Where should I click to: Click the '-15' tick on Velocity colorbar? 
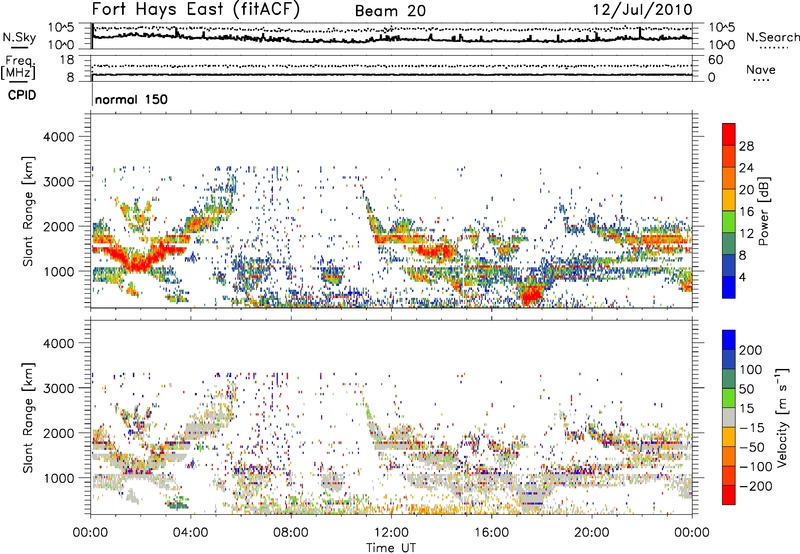click(x=750, y=427)
